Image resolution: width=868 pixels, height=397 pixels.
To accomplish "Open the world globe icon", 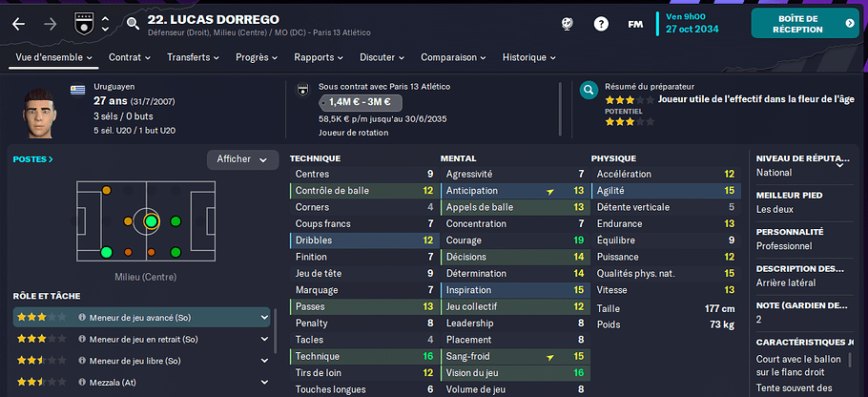I will (x=567, y=24).
